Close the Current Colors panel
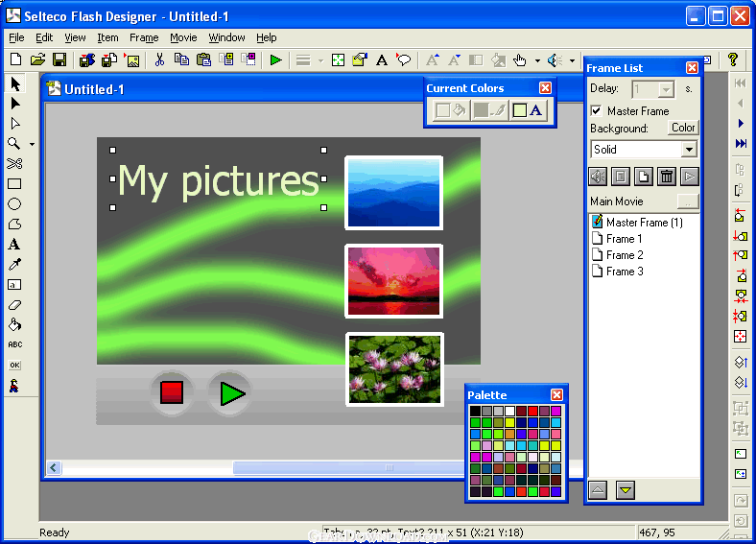756x544 pixels. pos(545,87)
